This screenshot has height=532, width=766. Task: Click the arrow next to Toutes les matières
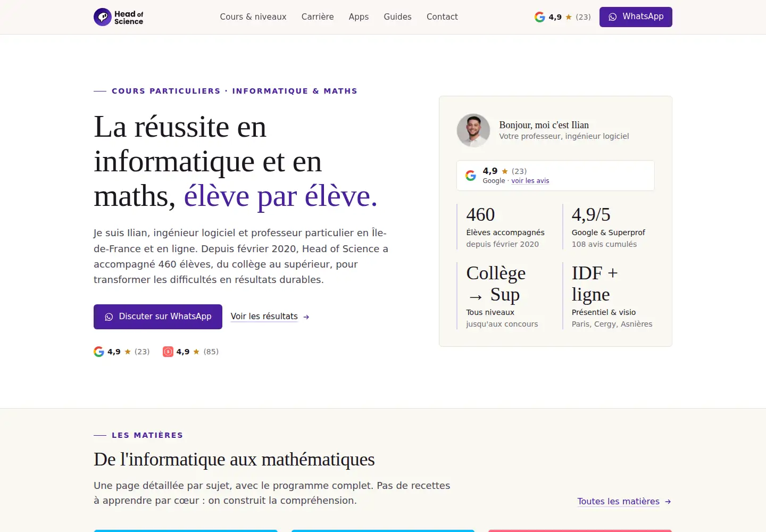tap(668, 502)
